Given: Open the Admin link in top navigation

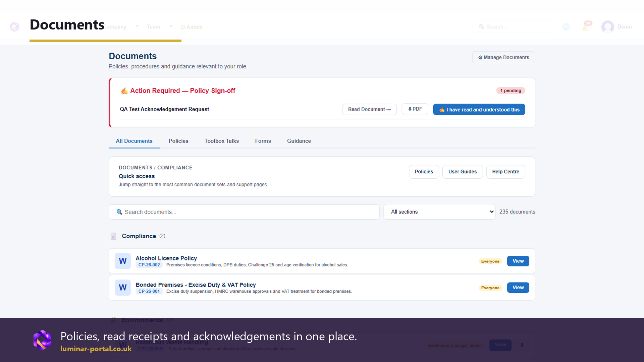Looking at the screenshot, I should pos(192,27).
